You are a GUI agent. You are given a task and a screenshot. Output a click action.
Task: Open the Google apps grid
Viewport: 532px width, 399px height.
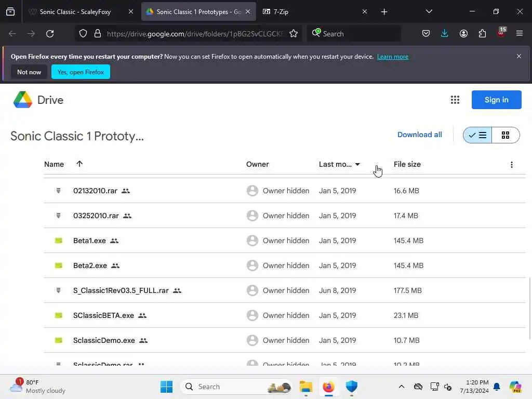(455, 100)
